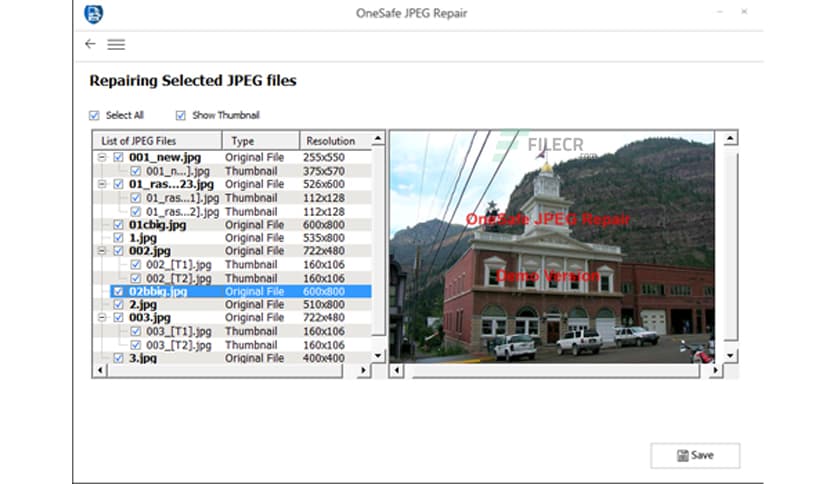
Task: Click file list scroll right arrow
Action: (364, 370)
